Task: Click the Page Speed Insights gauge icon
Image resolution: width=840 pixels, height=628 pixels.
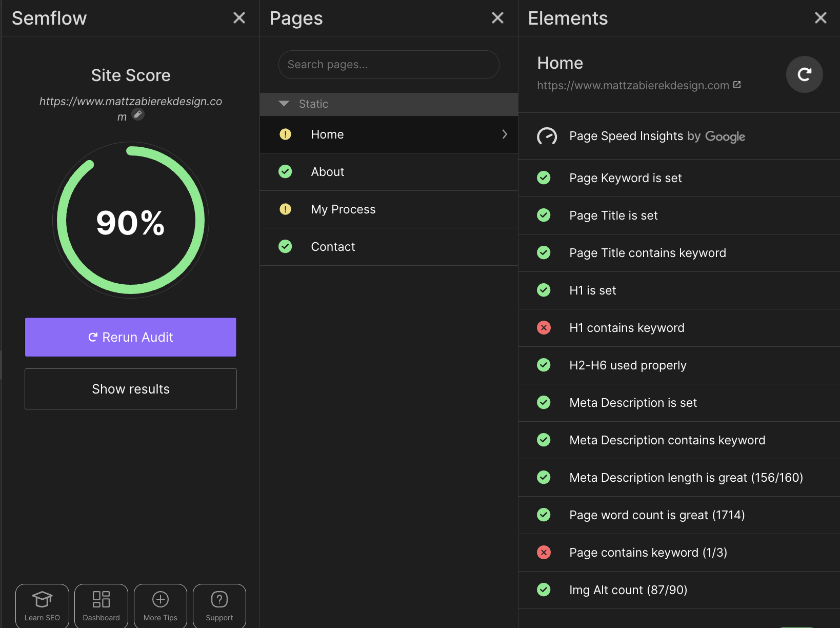Action: (x=547, y=136)
